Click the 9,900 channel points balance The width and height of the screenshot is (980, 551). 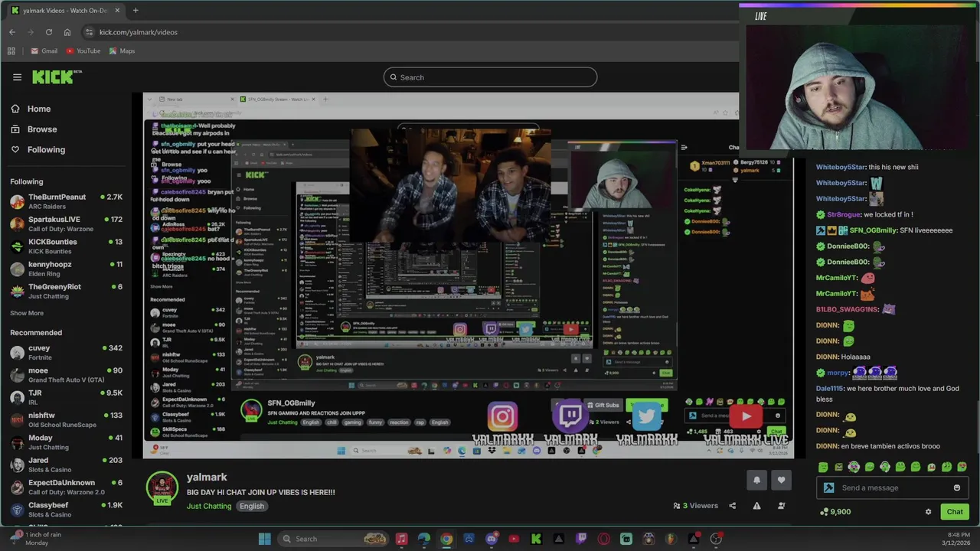coord(835,512)
